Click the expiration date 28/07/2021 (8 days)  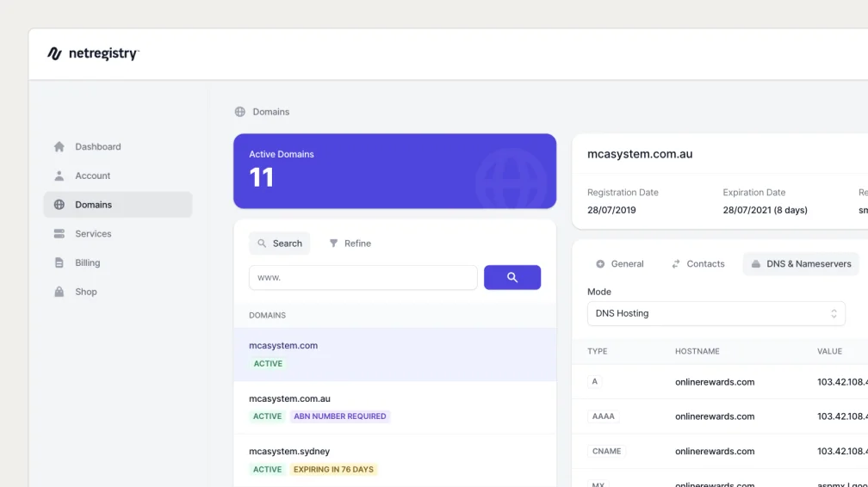(x=765, y=210)
